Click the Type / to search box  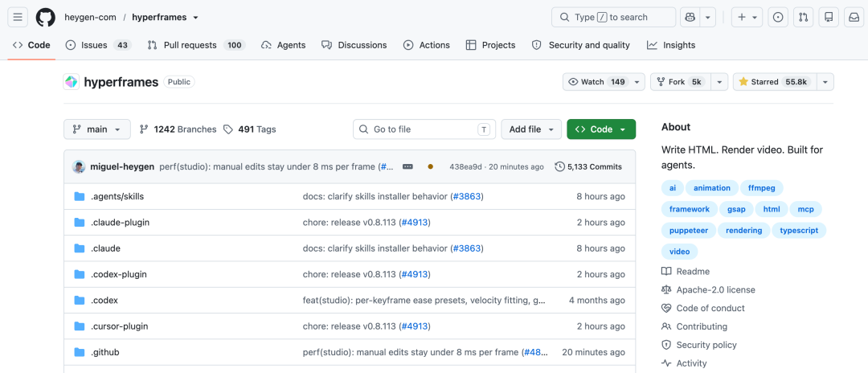click(613, 17)
